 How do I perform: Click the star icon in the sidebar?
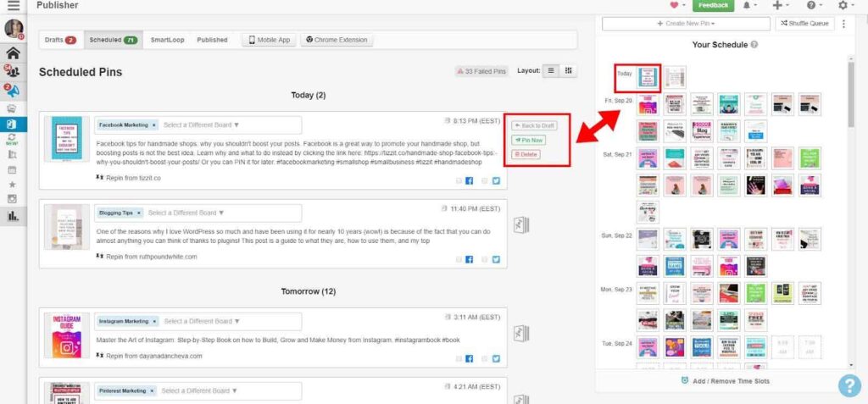point(12,185)
